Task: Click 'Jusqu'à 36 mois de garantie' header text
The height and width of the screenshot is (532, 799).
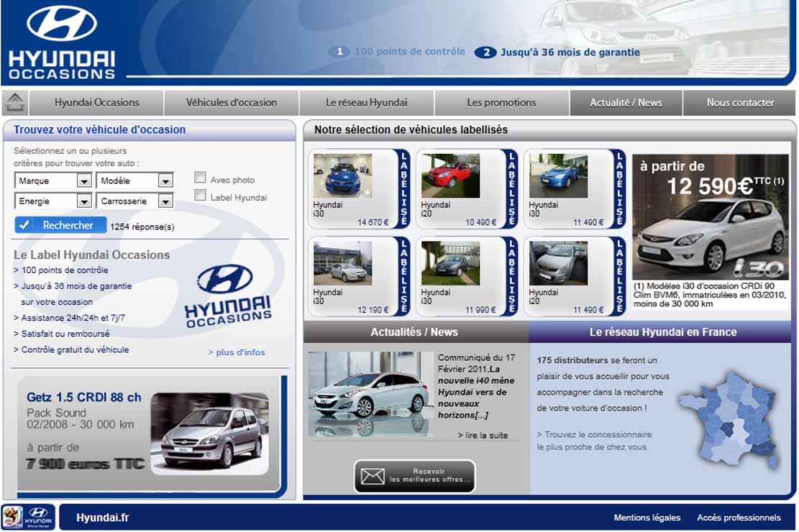Action: click(570, 52)
